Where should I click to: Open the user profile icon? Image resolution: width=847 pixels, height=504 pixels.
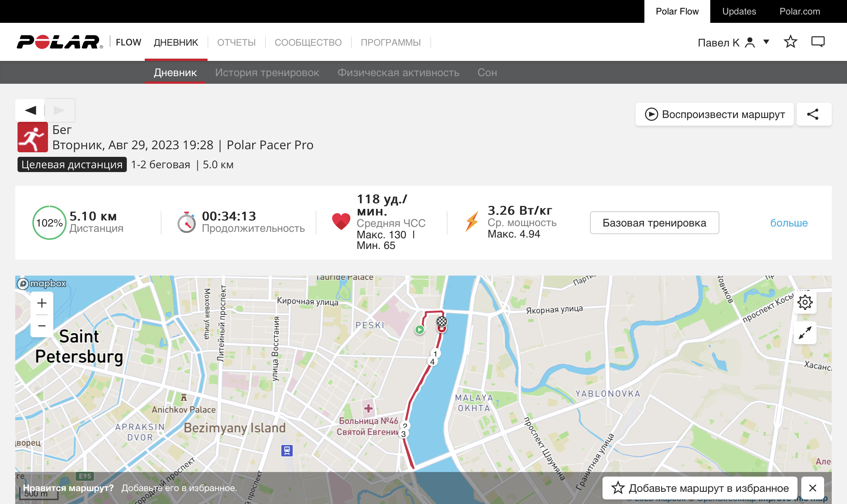pos(750,42)
